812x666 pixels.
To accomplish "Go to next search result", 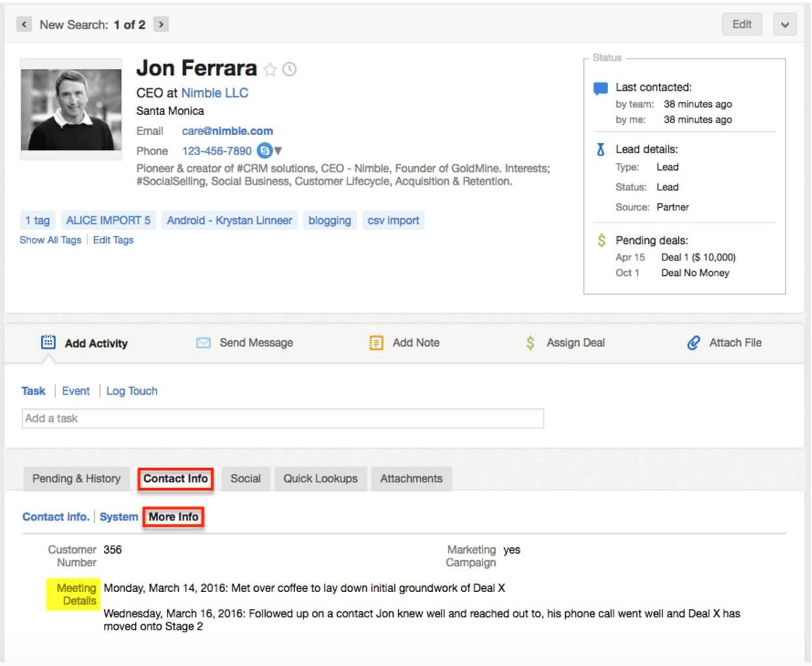I will (160, 25).
